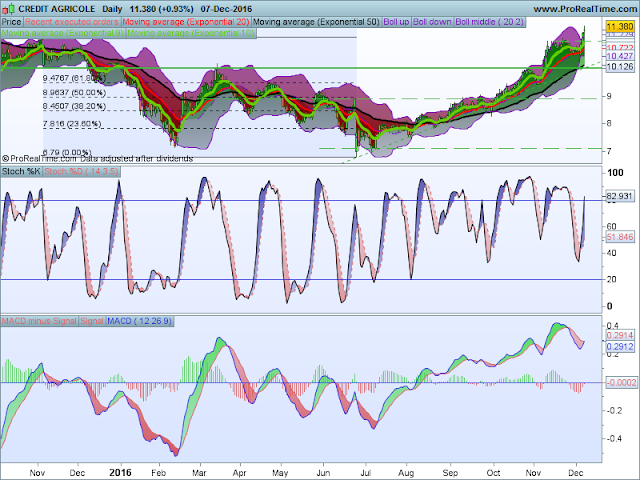Image resolution: width=640 pixels, height=480 pixels.
Task: Click the Boll down legend label
Action: pyautogui.click(x=432, y=22)
